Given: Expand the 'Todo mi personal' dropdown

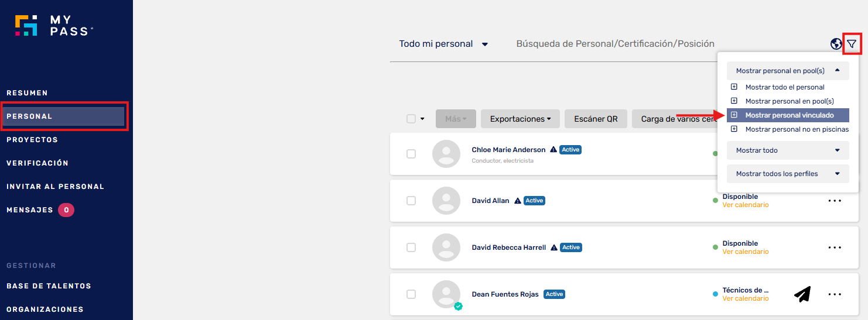Looking at the screenshot, I should [x=443, y=44].
